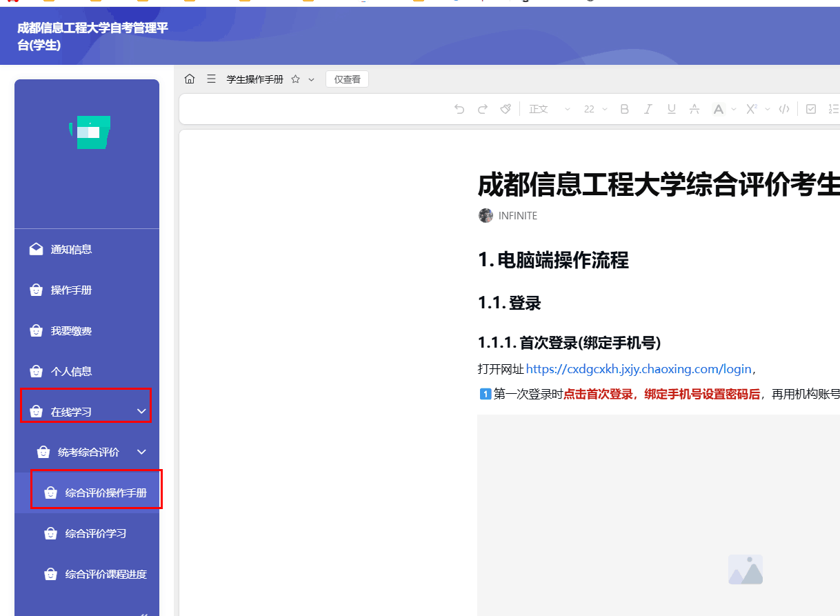The width and height of the screenshot is (840, 616).
Task: Click the envelope icon beside 通知信息
Action: tap(36, 249)
